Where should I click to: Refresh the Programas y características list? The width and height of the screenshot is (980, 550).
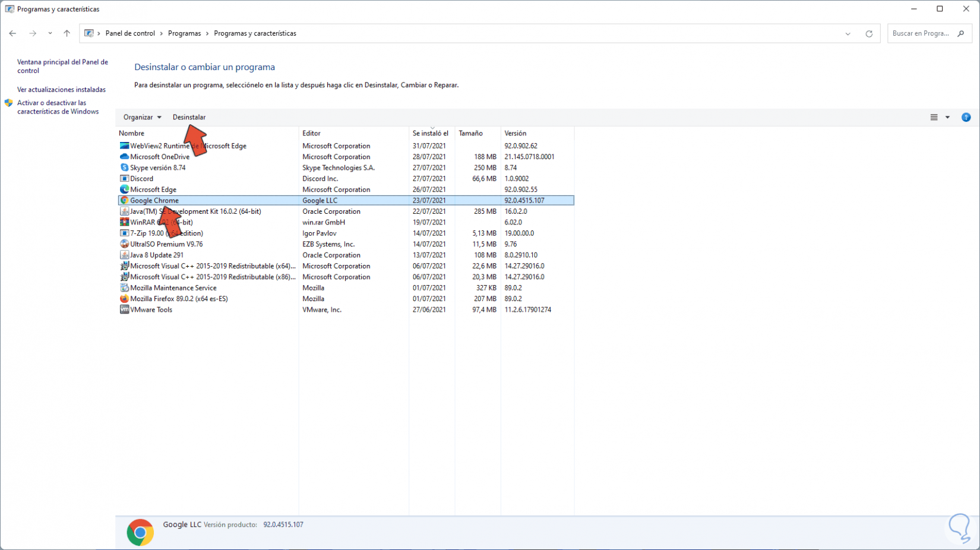pos(869,34)
